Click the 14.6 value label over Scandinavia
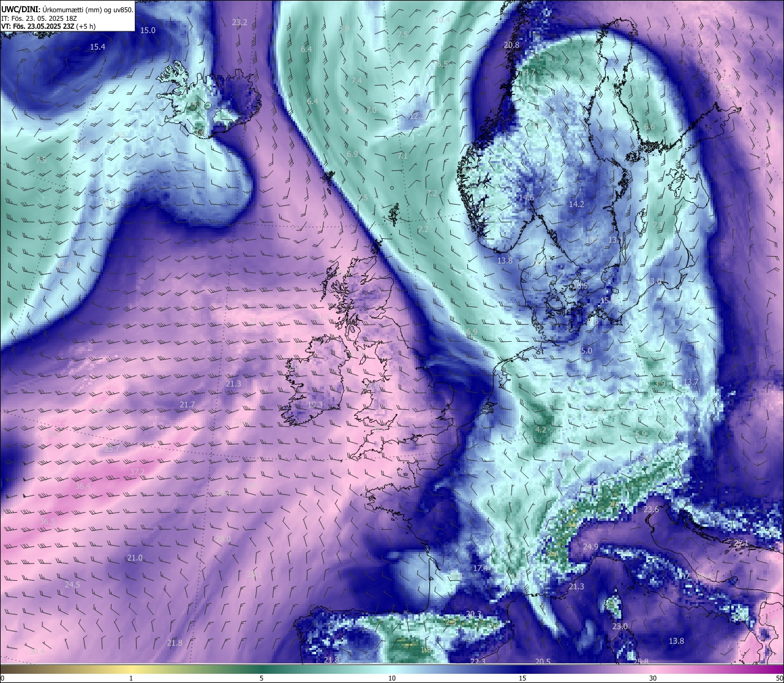784x683 pixels. pyautogui.click(x=526, y=197)
